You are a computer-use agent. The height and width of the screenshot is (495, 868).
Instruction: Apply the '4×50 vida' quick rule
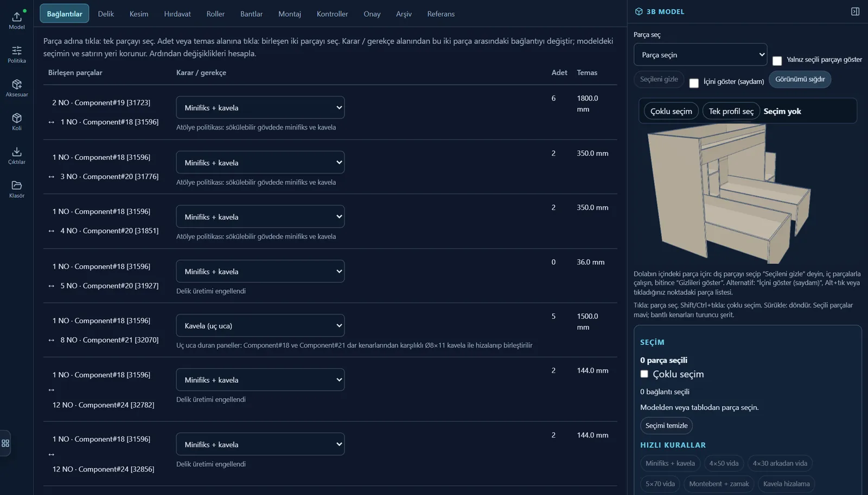click(x=724, y=464)
